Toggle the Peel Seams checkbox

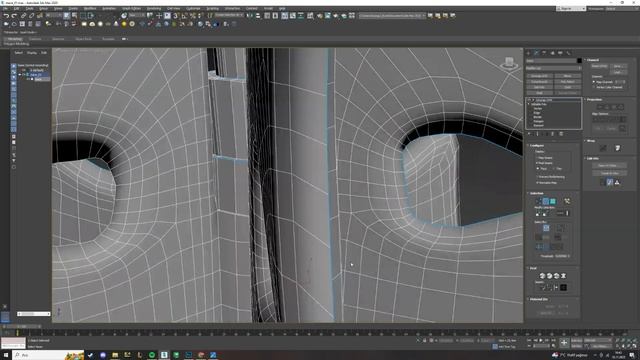pyautogui.click(x=545, y=163)
